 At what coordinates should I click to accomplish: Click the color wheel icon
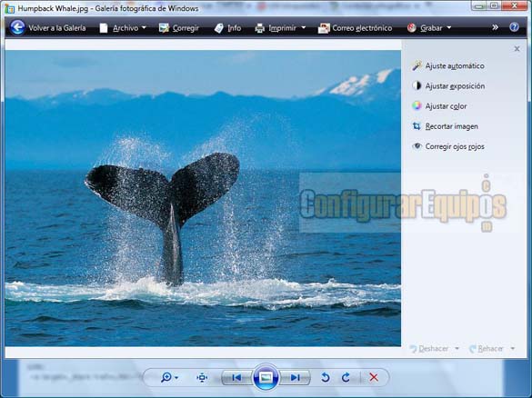click(417, 106)
